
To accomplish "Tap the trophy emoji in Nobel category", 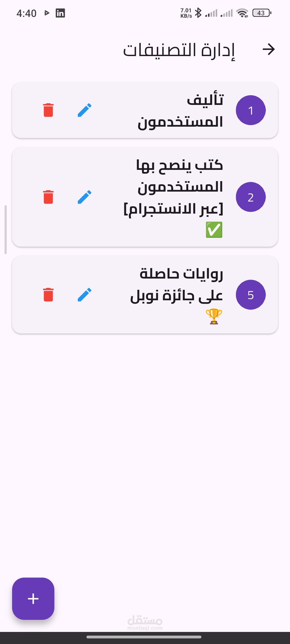I will [214, 316].
